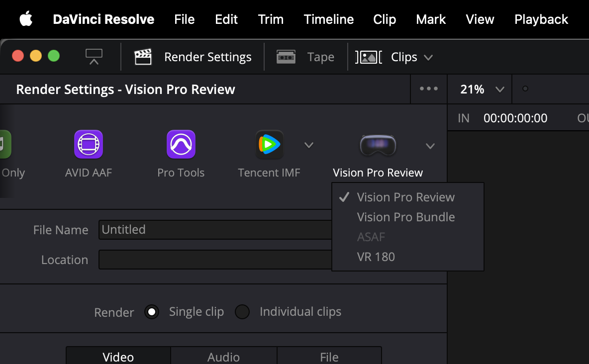Select the Pro Tools render preset icon
589x364 pixels.
point(181,145)
